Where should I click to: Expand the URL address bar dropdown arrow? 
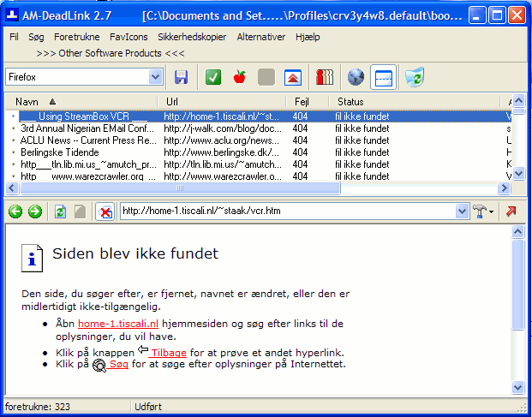coord(462,211)
